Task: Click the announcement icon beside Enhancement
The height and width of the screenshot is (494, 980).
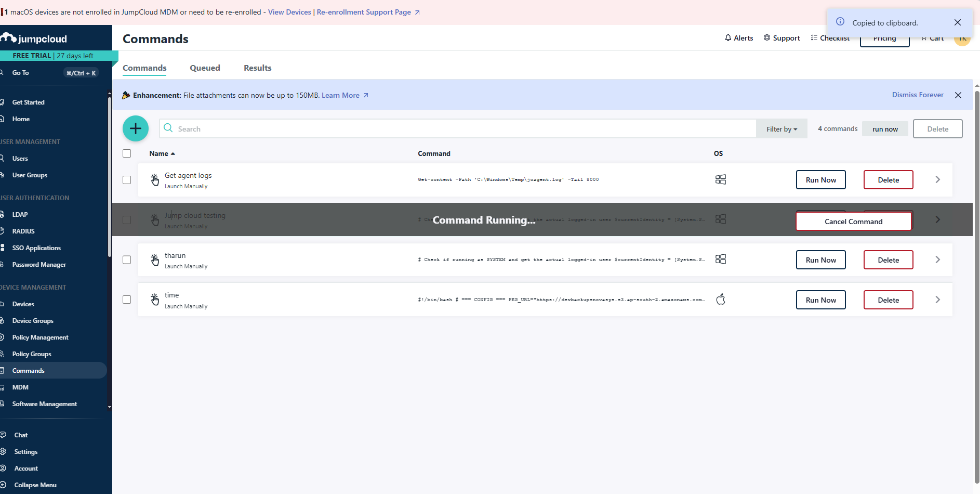Action: coord(126,95)
